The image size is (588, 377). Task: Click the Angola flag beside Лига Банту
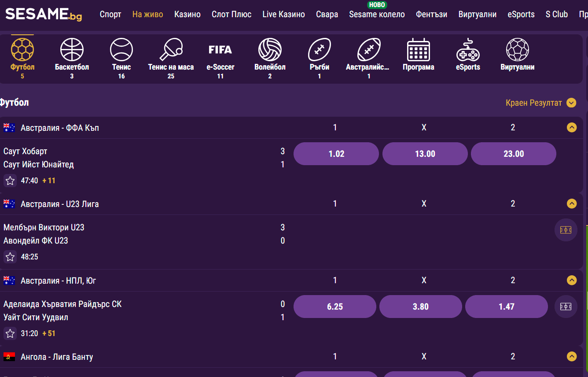pyautogui.click(x=9, y=357)
